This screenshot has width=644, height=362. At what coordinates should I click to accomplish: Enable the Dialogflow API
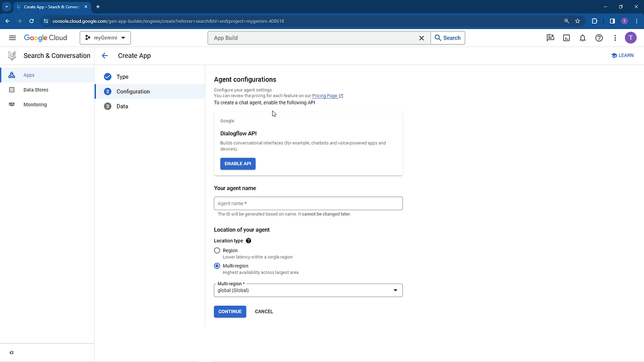tap(238, 164)
